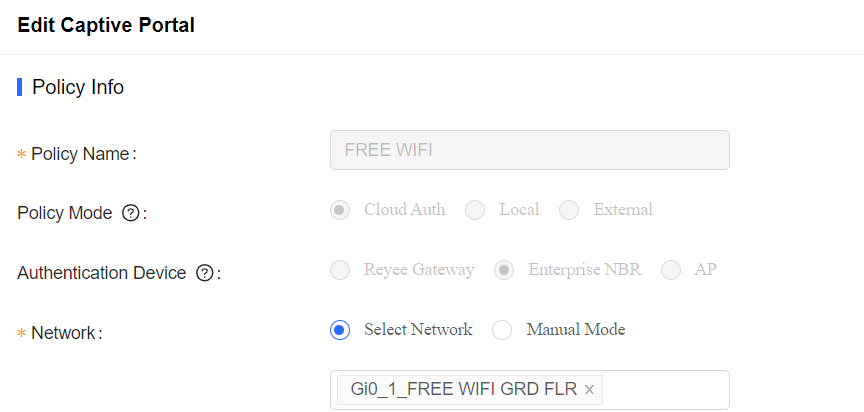Click the help icon beside Authentication Device
864x412 pixels.
click(204, 273)
